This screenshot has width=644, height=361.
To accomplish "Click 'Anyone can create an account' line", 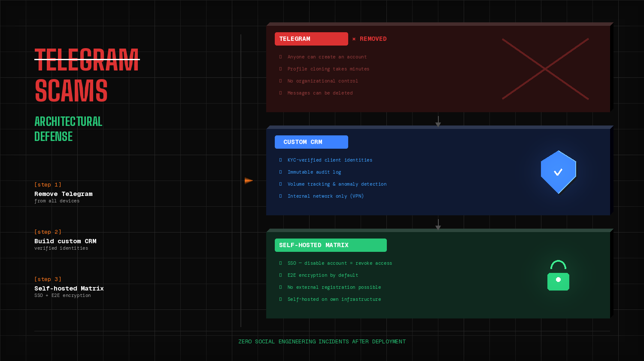I will pos(327,57).
